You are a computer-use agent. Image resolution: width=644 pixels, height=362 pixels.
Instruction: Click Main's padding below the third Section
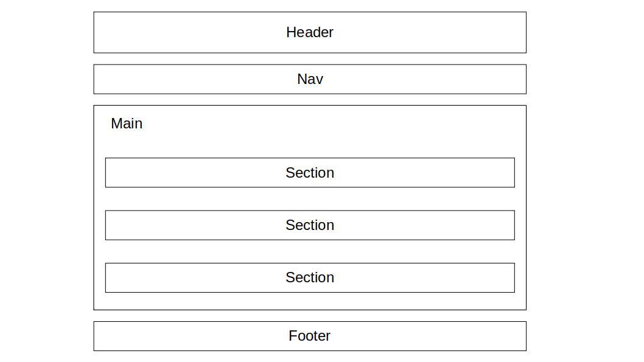(x=310, y=301)
